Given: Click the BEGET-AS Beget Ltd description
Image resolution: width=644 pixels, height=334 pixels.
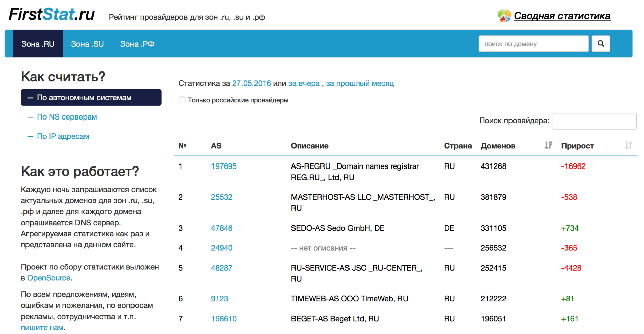Looking at the screenshot, I should point(335,318).
